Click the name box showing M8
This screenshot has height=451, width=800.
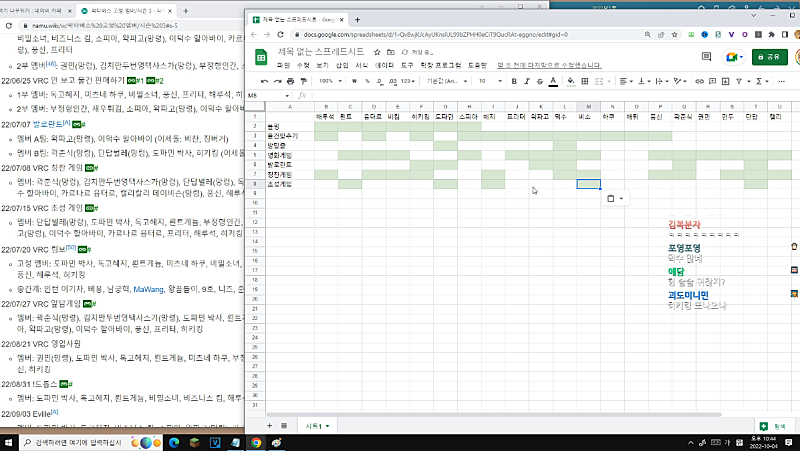(268, 95)
